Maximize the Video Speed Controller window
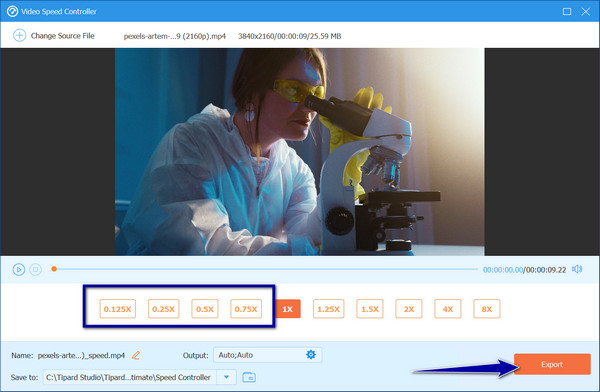Image resolution: width=600 pixels, height=392 pixels. [567, 11]
